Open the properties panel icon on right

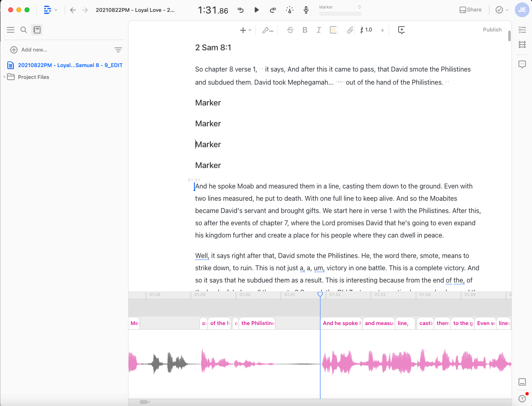522,30
